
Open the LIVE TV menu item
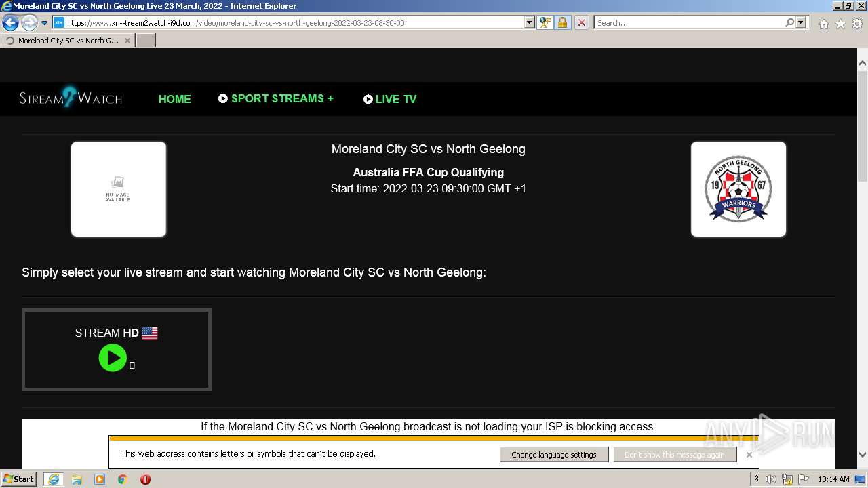tap(390, 99)
